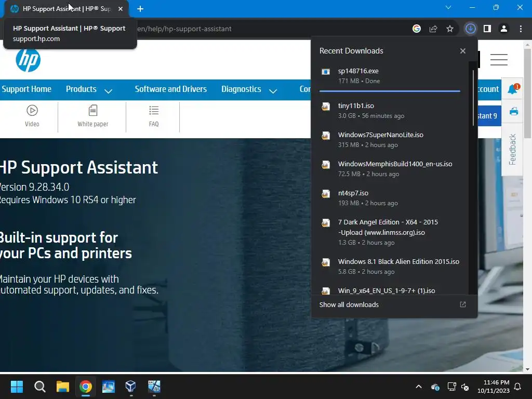Open photo viewer app in taskbar

[x=108, y=387]
